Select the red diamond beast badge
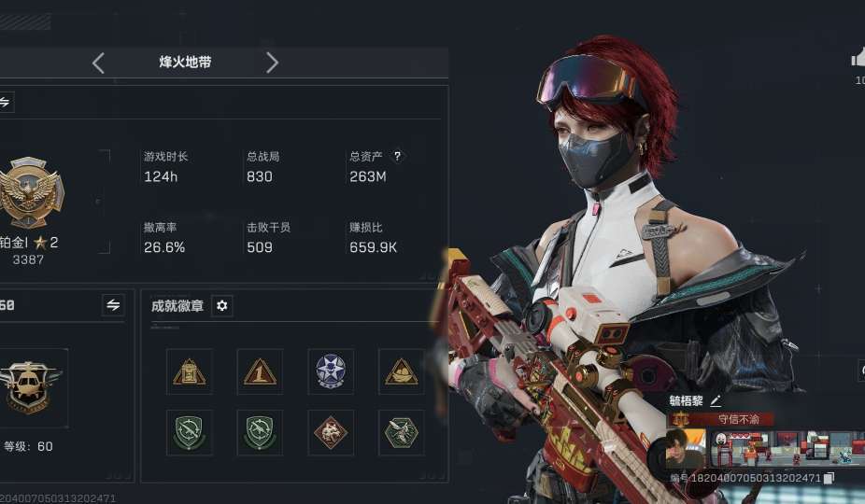 [331, 432]
